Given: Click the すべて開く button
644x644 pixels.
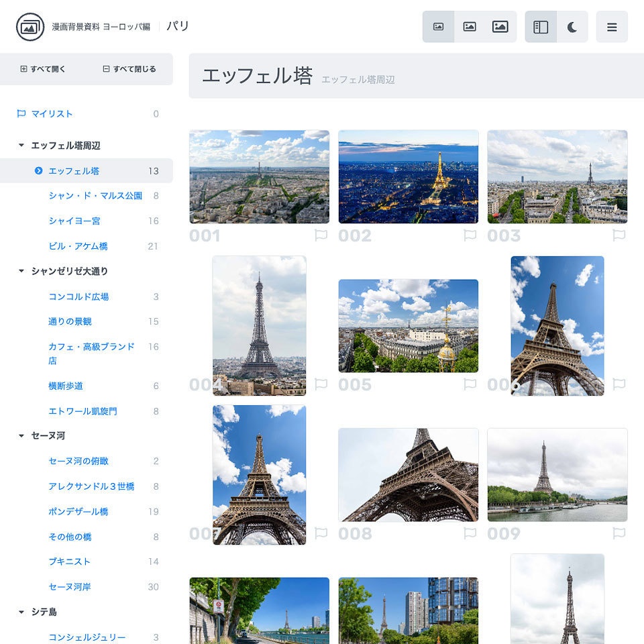Looking at the screenshot, I should point(43,69).
